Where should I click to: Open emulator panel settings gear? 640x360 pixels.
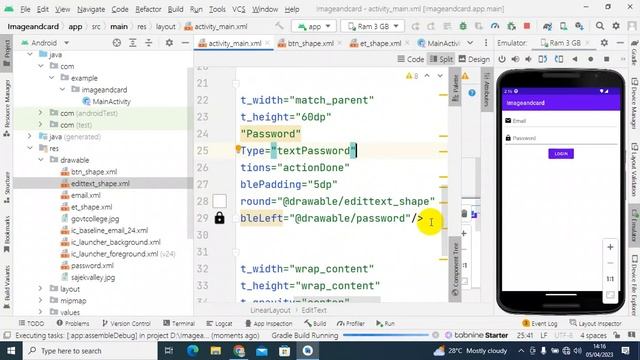click(604, 43)
